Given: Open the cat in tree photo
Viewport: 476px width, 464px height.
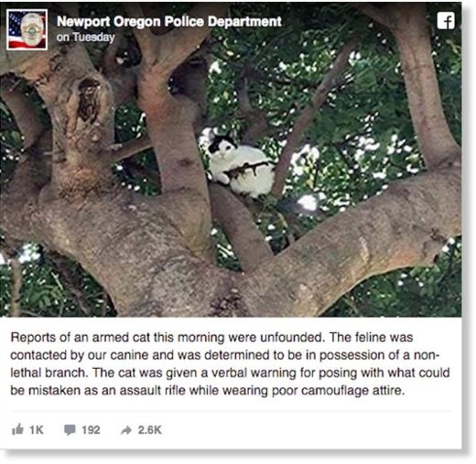Looking at the screenshot, I should click(231, 159).
